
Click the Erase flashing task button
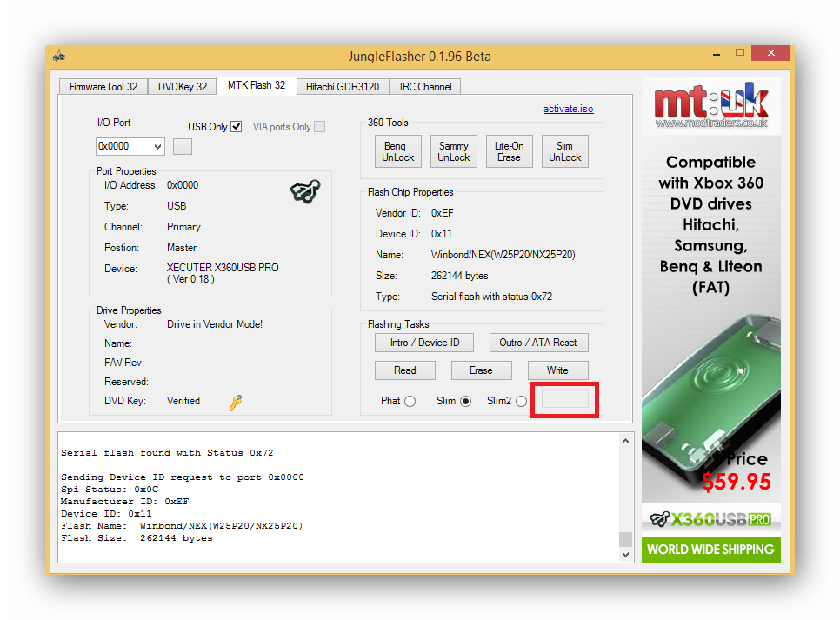pos(481,370)
